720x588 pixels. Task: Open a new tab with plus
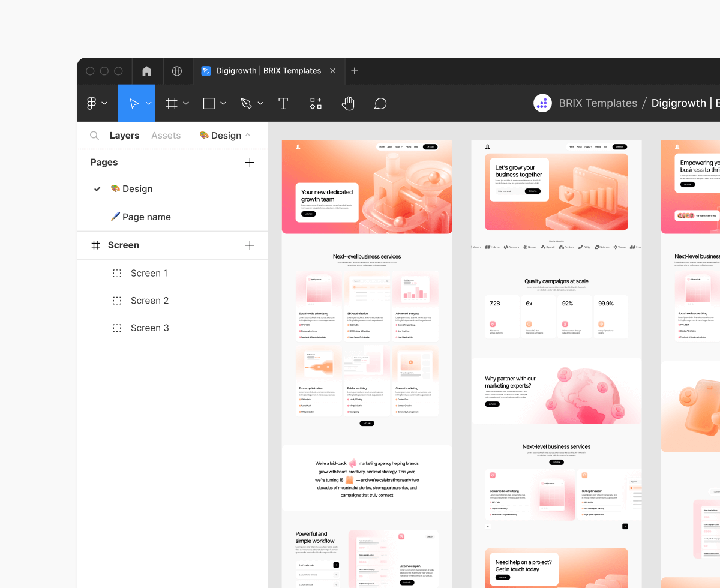click(355, 71)
